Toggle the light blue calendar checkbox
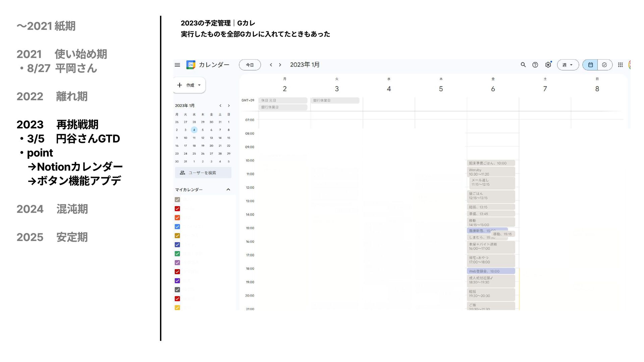This screenshot has width=644, height=362. click(177, 227)
